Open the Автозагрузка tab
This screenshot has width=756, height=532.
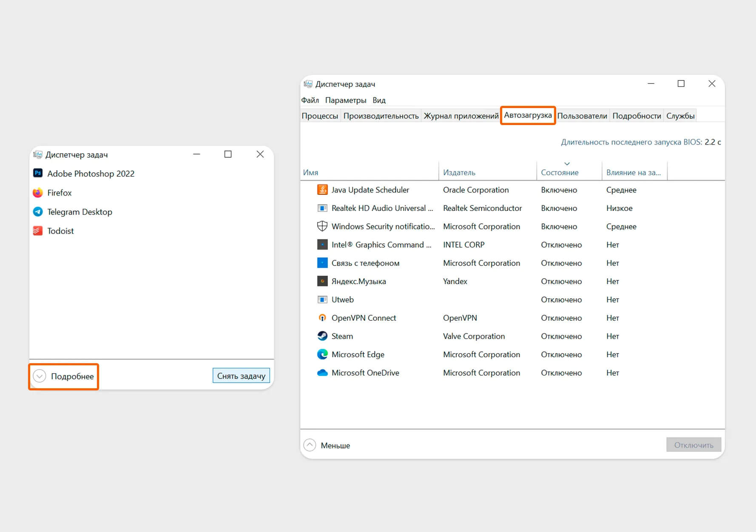[528, 115]
